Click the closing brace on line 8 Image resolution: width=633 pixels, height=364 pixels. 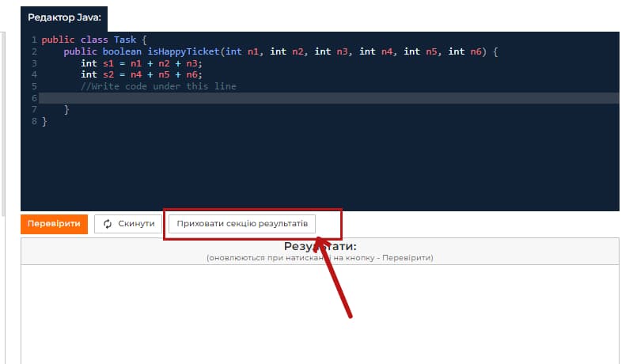[44, 121]
